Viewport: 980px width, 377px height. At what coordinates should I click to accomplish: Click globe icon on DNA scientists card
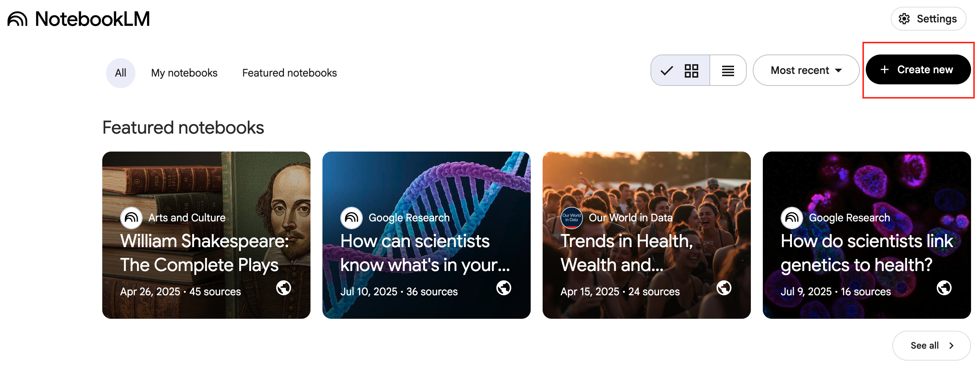503,288
